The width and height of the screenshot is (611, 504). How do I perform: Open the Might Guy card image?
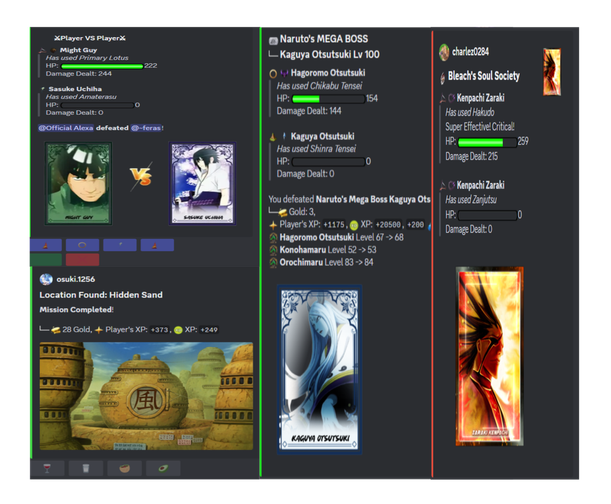pos(79,183)
